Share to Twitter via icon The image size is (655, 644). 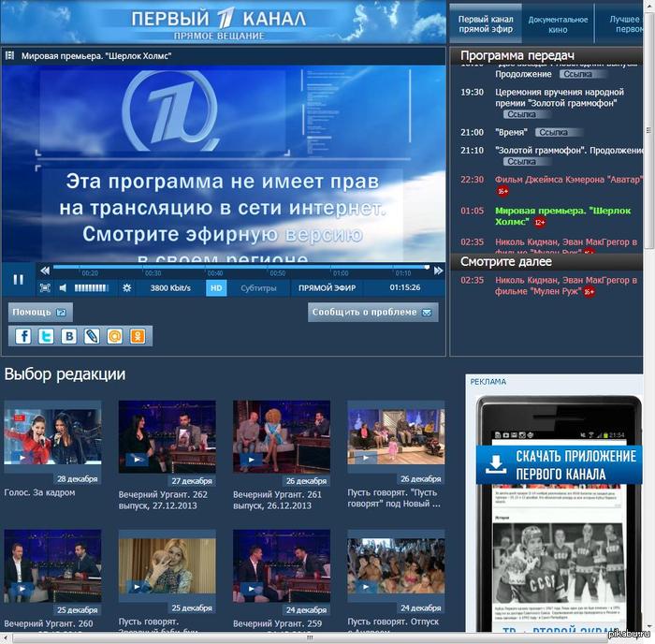45,336
